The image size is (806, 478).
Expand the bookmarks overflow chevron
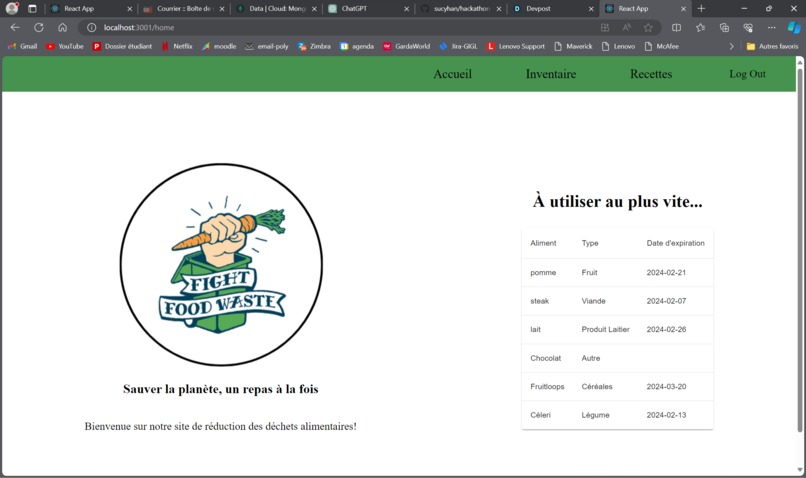(x=731, y=46)
